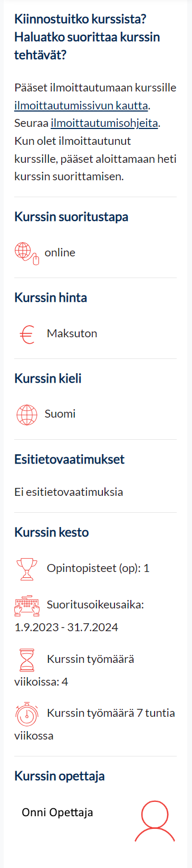The width and height of the screenshot is (192, 868).
Task: Click the Opintopisteet (op): 1 text
Action: [x=98, y=568]
